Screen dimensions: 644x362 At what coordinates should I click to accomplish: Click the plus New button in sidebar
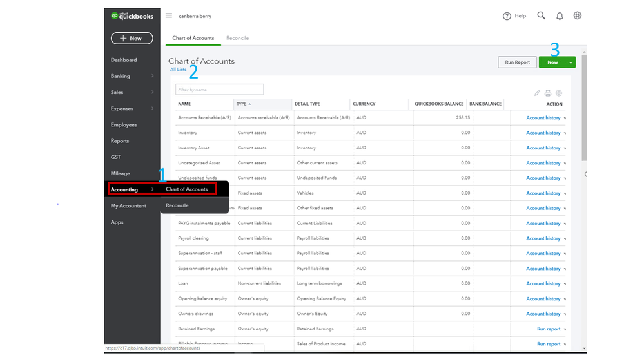pyautogui.click(x=132, y=38)
